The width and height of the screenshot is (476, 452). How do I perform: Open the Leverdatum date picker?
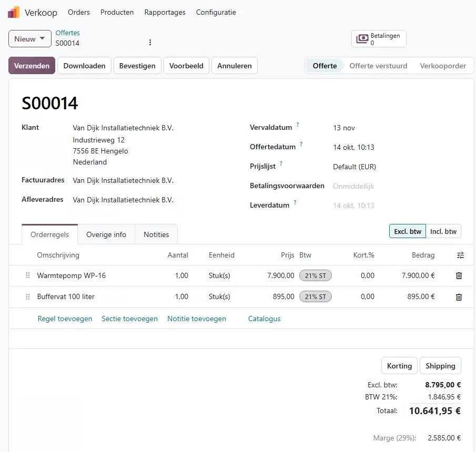353,206
